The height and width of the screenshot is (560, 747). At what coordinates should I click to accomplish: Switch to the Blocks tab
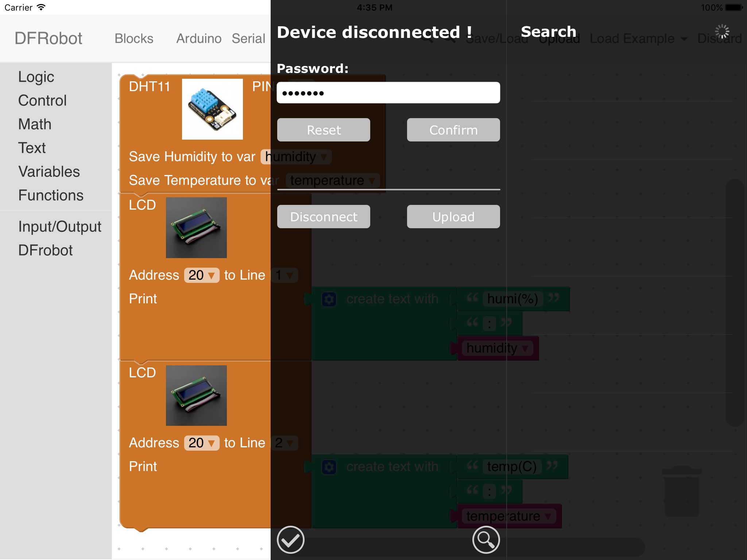pos(134,39)
